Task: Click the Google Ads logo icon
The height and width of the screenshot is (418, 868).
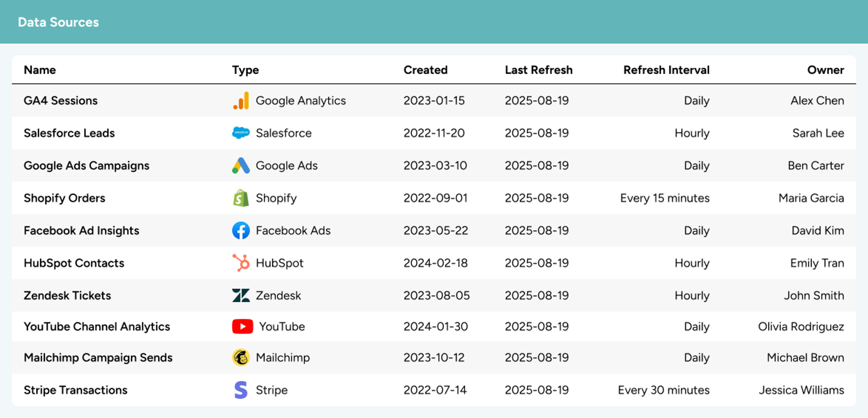Action: pyautogui.click(x=241, y=166)
